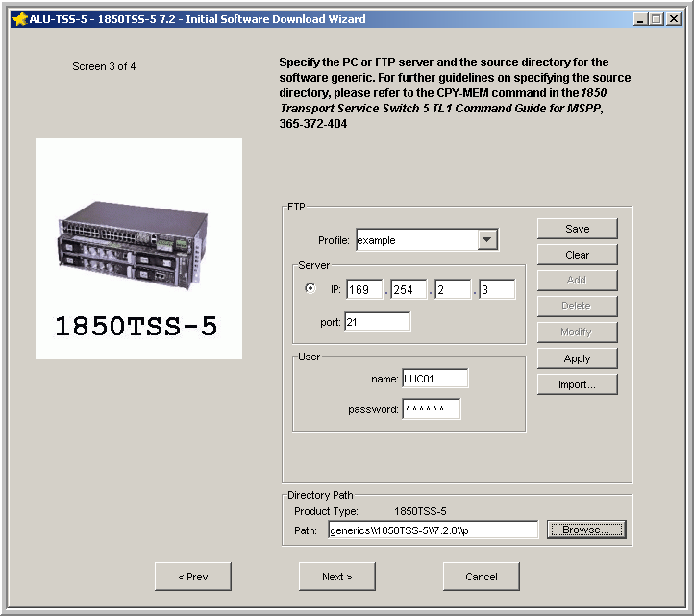Go back with the < Prev button

(x=193, y=577)
